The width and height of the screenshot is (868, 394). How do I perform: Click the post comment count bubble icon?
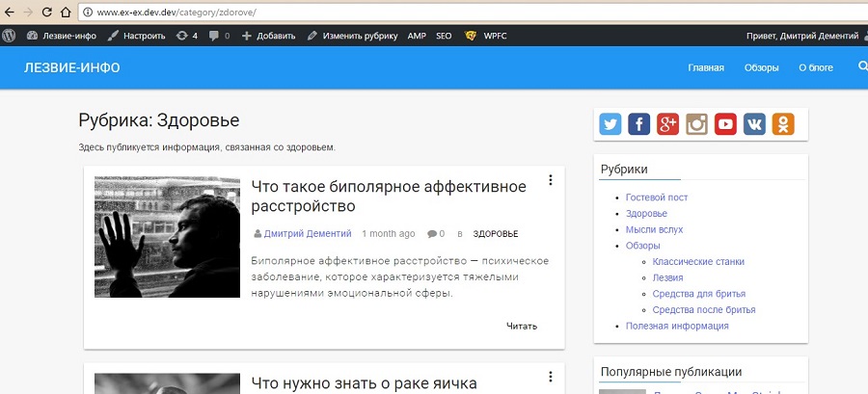point(432,234)
